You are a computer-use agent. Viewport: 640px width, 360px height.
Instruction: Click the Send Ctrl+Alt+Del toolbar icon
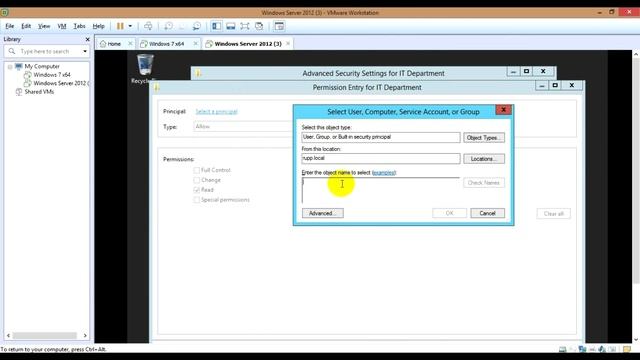[148, 26]
